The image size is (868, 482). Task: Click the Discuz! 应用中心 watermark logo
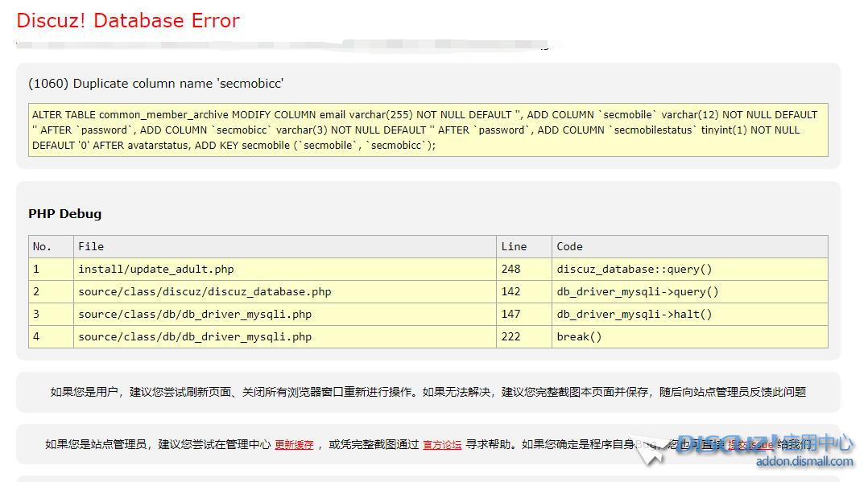point(765,443)
